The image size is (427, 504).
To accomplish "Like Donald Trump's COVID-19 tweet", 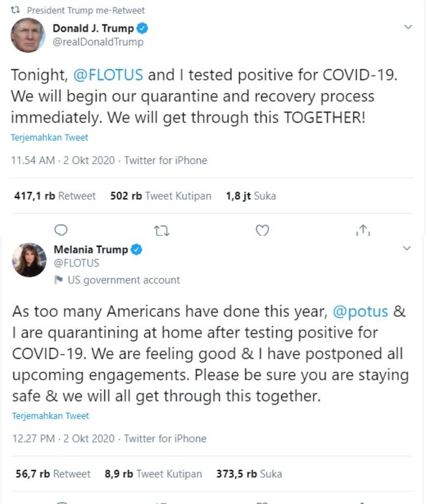I will point(262,230).
